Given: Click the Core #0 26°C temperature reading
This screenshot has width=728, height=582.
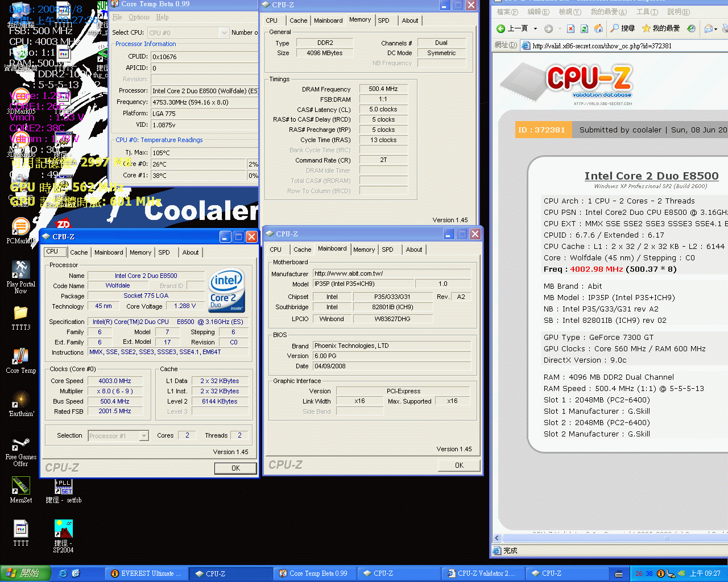Looking at the screenshot, I should (x=198, y=164).
